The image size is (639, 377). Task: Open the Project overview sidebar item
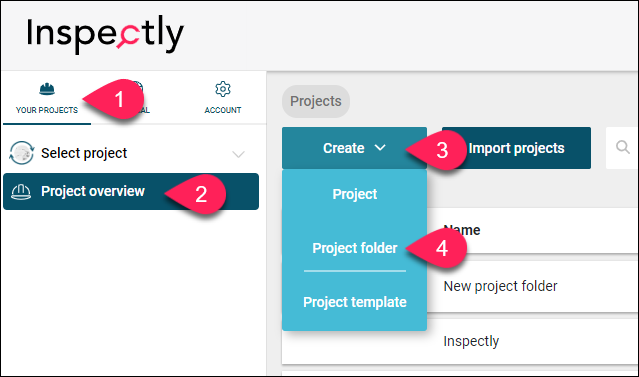[x=131, y=192]
